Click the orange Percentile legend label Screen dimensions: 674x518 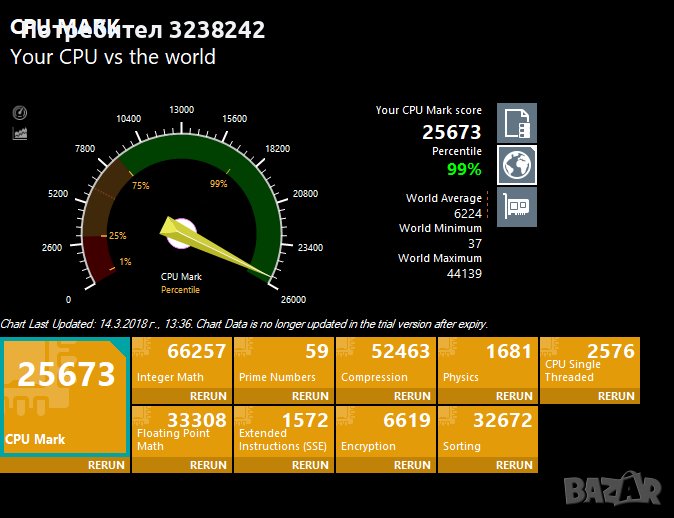point(181,290)
